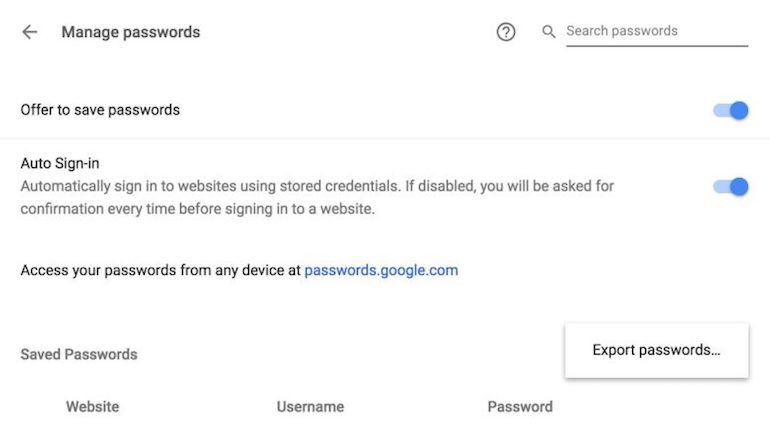This screenshot has width=770, height=438.
Task: Select Export passwords… menu entry
Action: 656,350
